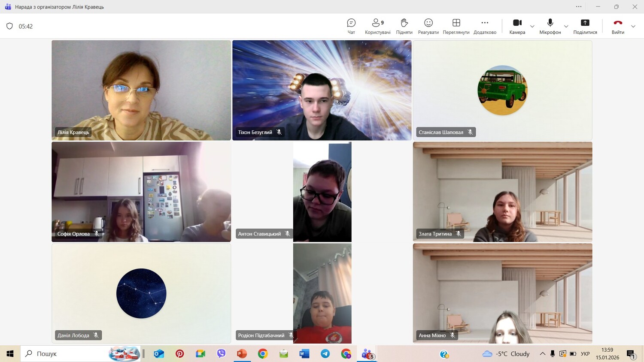Toggle the camera on or off

[x=517, y=26]
